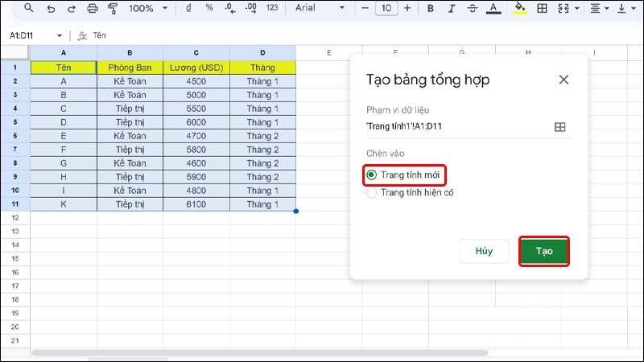Image resolution: width=644 pixels, height=362 pixels.
Task: Click the Tháng header cell
Action: 263,68
